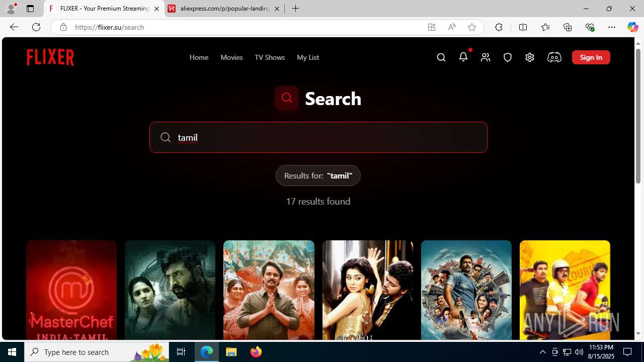644x362 pixels.
Task: Toggle Read aloud in address bar
Action: [452, 27]
